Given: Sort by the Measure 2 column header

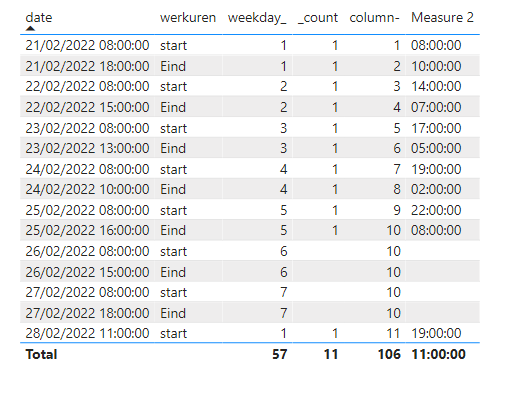Looking at the screenshot, I should coord(442,17).
